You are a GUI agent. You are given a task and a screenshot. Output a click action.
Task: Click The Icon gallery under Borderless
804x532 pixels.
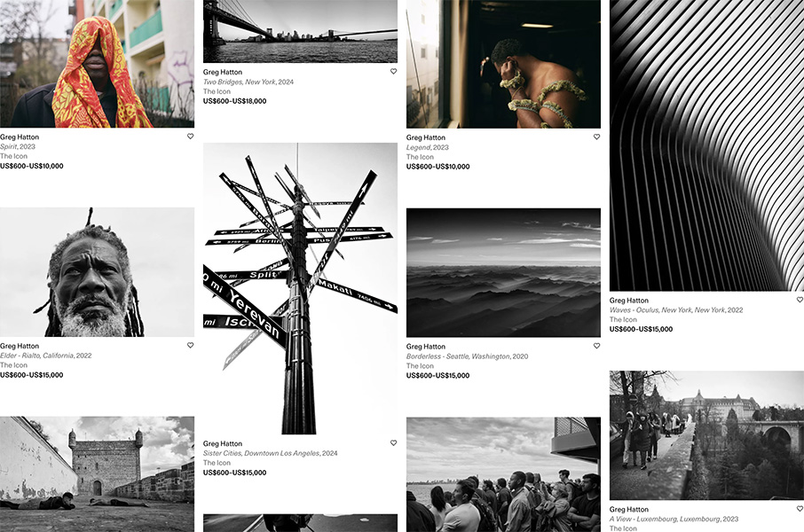click(420, 366)
